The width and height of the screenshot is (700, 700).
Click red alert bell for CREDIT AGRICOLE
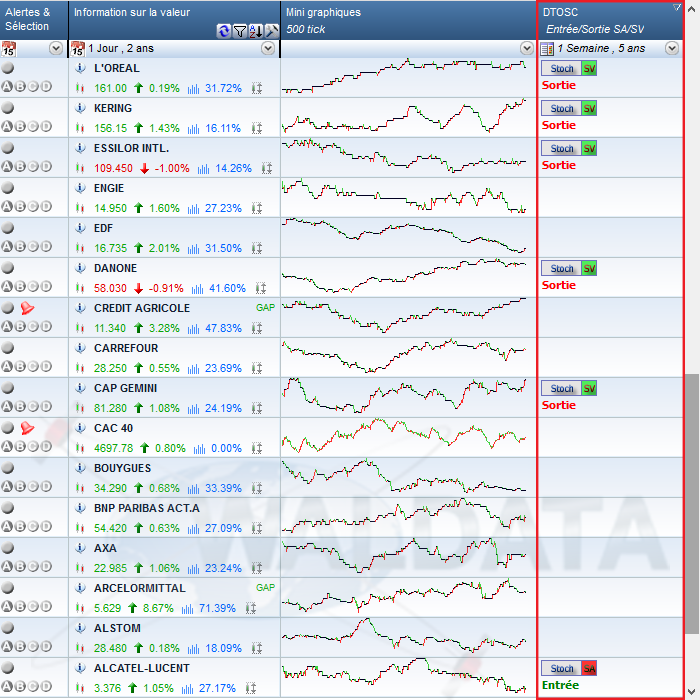(x=27, y=308)
